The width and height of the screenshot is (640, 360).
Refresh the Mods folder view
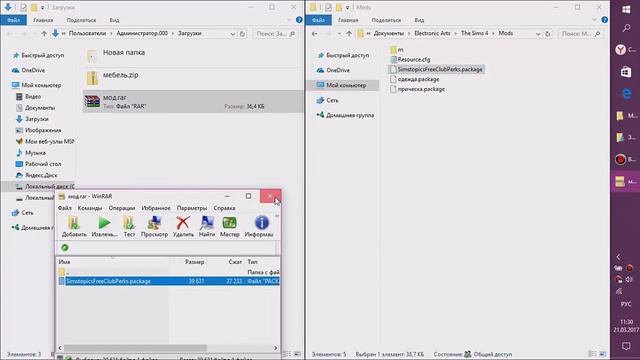[548, 34]
